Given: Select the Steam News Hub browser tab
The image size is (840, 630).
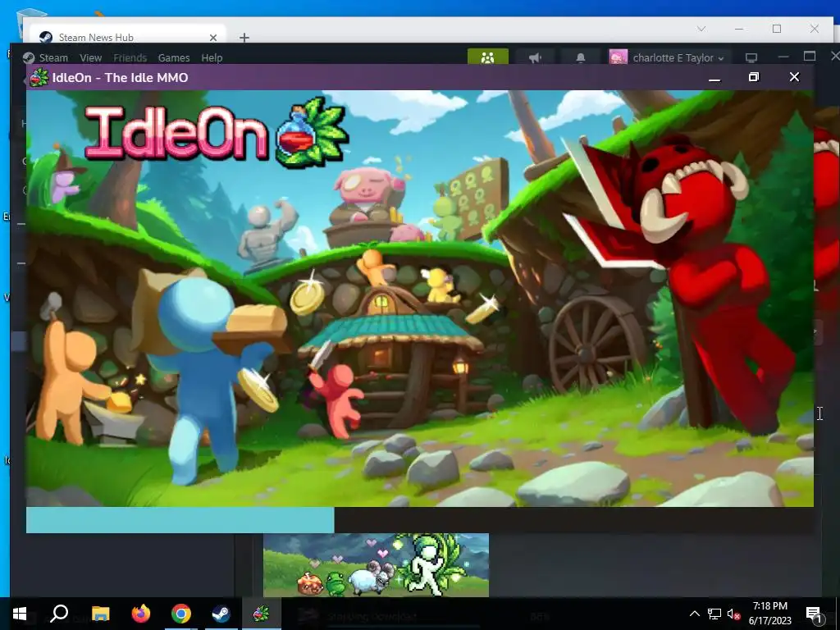Looking at the screenshot, I should coord(129,38).
